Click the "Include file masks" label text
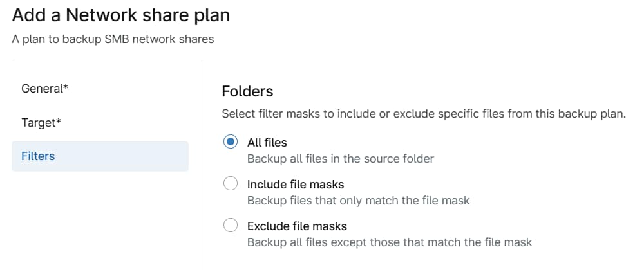 click(296, 184)
